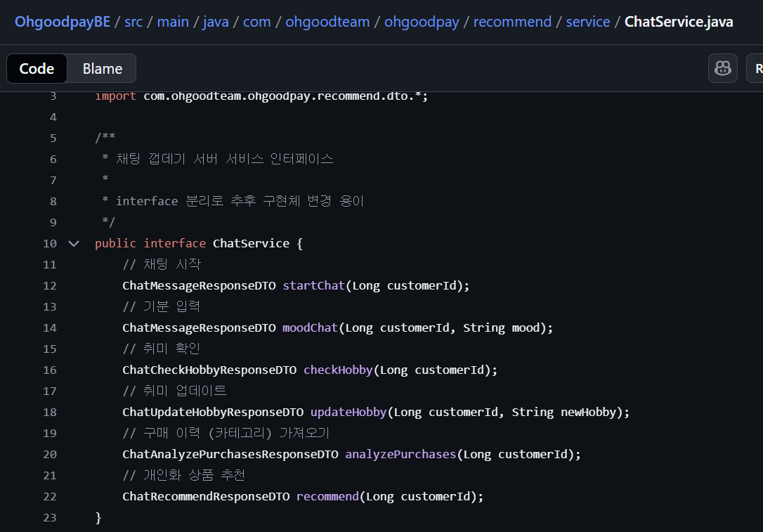Click the updateHobby method symbol

(x=348, y=412)
